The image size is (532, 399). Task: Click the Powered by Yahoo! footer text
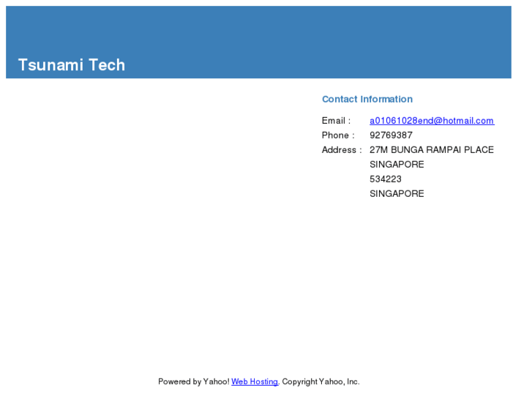(x=194, y=381)
